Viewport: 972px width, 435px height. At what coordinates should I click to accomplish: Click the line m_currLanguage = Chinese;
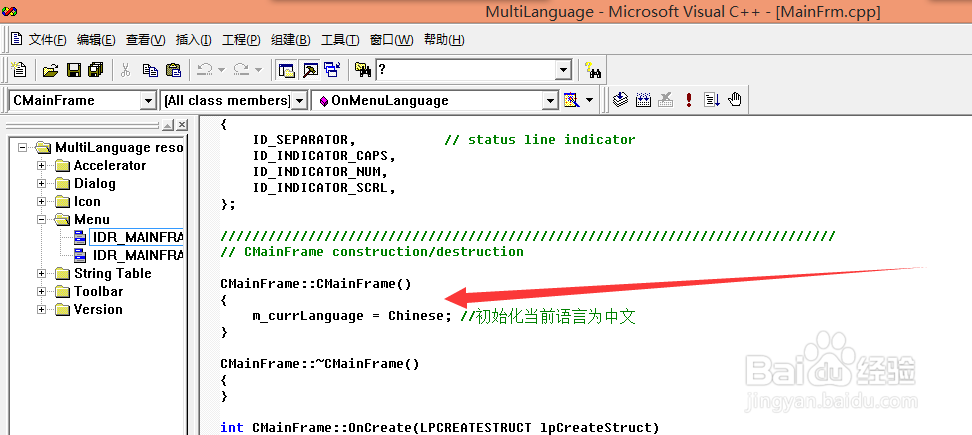352,316
